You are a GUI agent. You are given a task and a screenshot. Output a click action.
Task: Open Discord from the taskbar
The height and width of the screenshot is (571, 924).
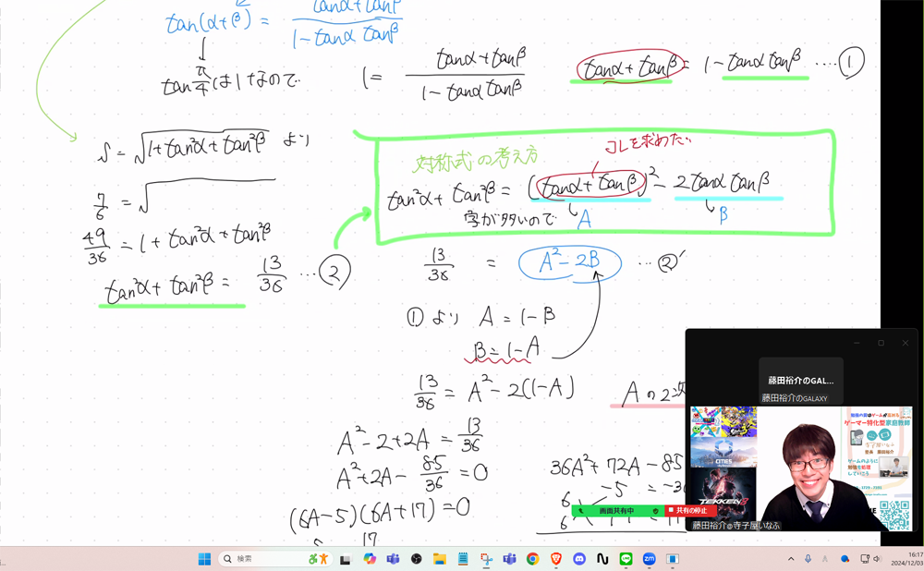(579, 559)
